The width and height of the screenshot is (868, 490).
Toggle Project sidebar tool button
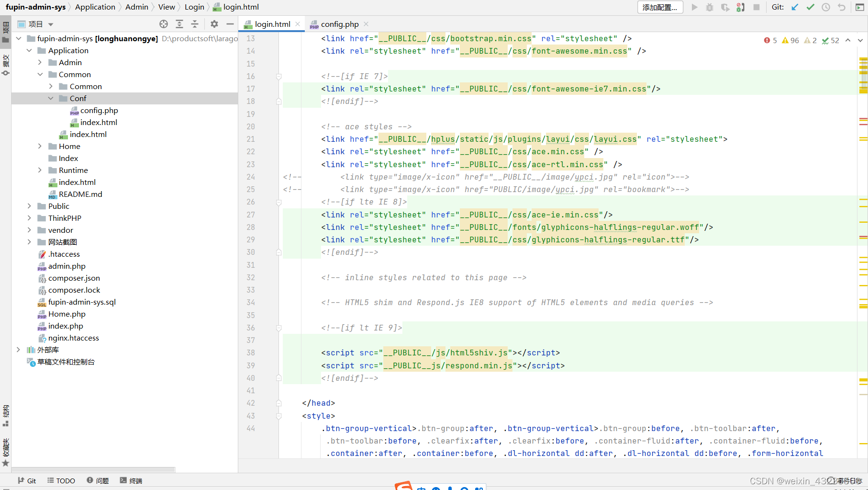(x=6, y=33)
